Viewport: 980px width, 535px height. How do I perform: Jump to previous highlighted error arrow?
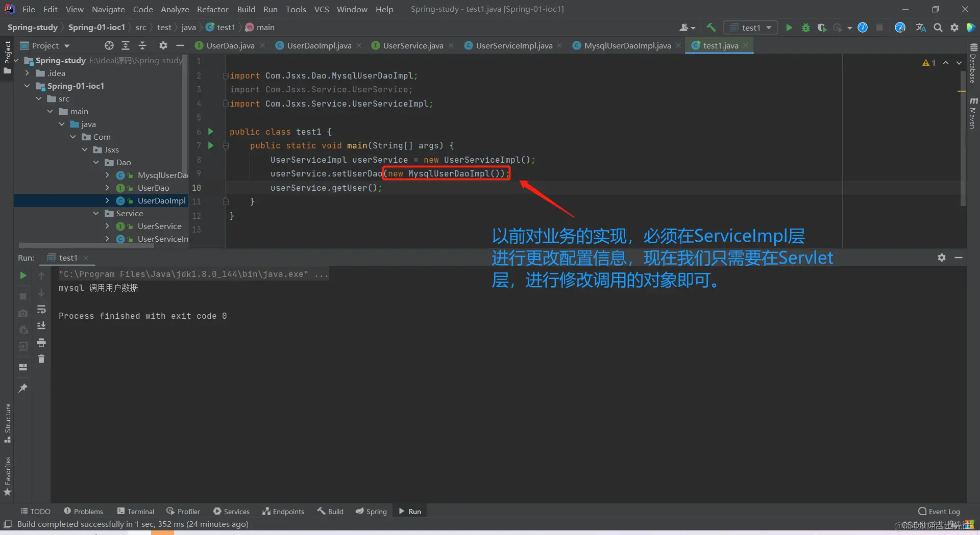(946, 63)
